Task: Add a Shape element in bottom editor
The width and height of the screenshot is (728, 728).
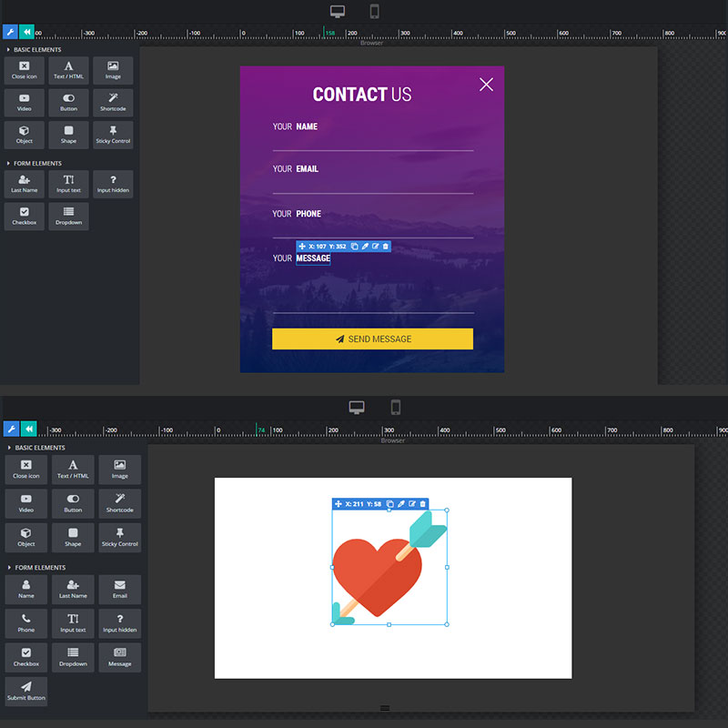Action: (73, 538)
